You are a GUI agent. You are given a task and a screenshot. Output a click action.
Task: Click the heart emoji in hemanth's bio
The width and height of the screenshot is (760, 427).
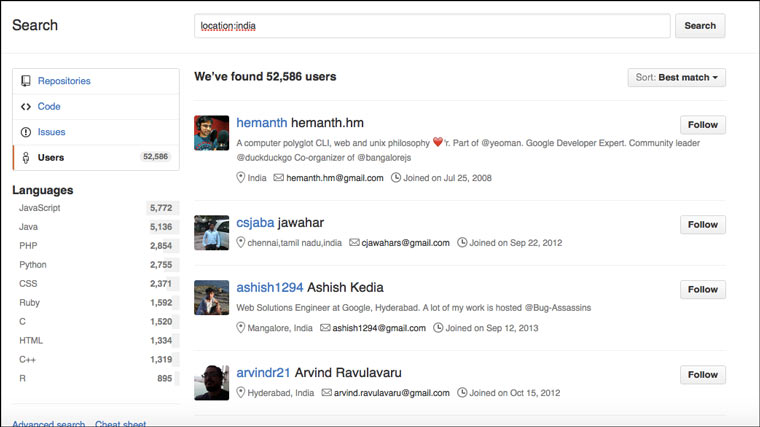pyautogui.click(x=438, y=142)
